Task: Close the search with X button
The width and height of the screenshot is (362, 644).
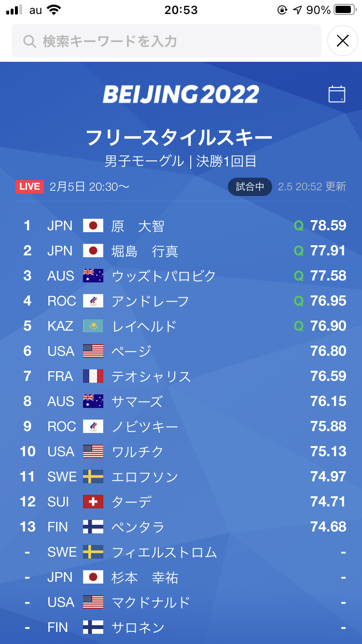Action: [343, 41]
